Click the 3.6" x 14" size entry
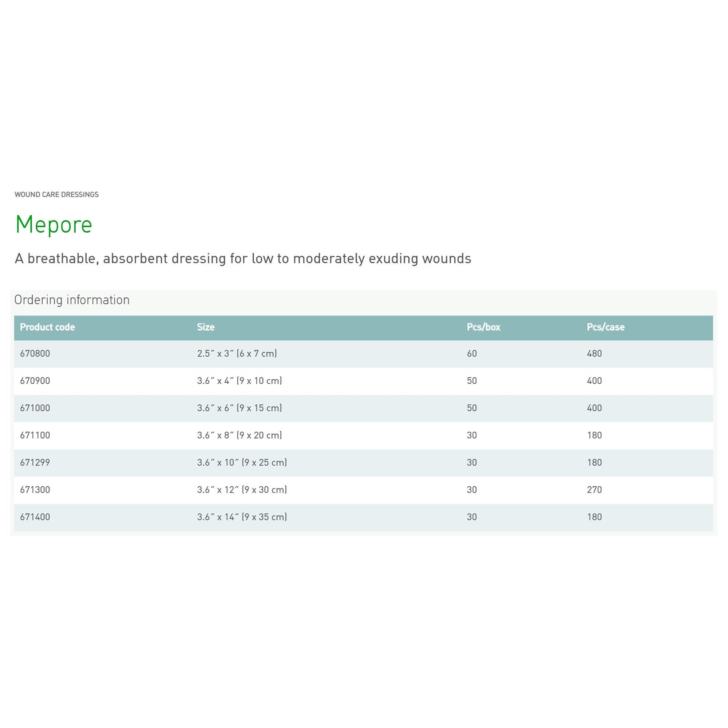Viewport: 728px width, 728px height. 241,517
